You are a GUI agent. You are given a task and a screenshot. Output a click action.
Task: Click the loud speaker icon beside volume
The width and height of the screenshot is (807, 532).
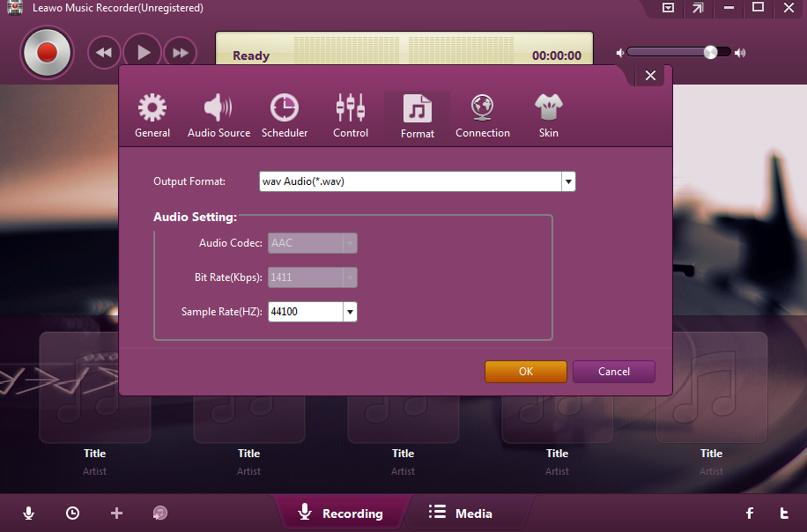click(740, 53)
